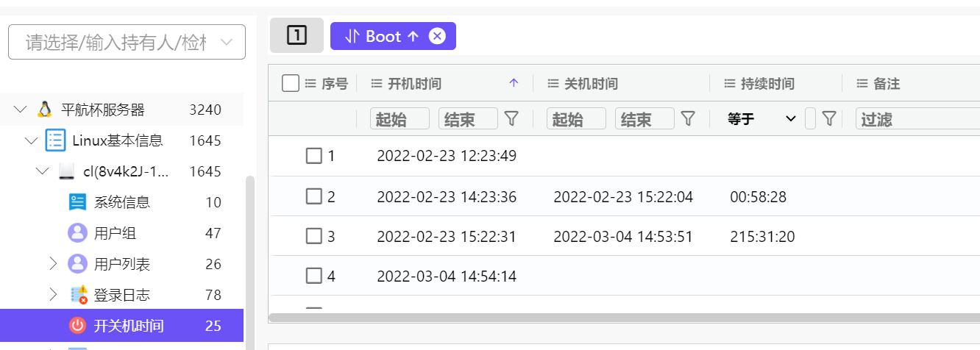Select 用户组 in the sidebar tree
The height and width of the screenshot is (350, 980).
pos(115,233)
